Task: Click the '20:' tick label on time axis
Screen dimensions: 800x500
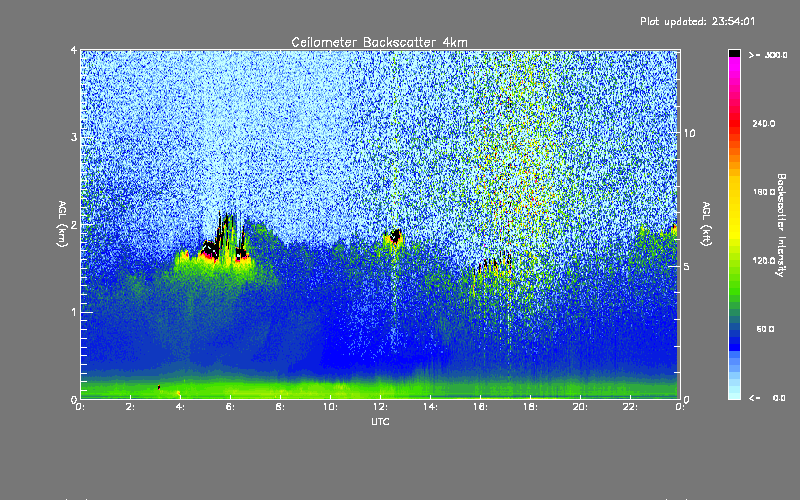Action: coord(580,407)
